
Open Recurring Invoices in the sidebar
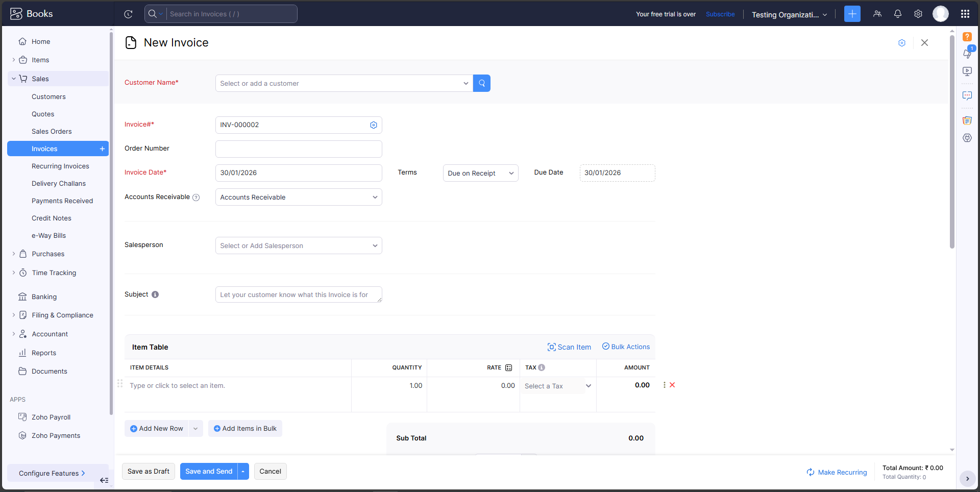[x=60, y=166]
